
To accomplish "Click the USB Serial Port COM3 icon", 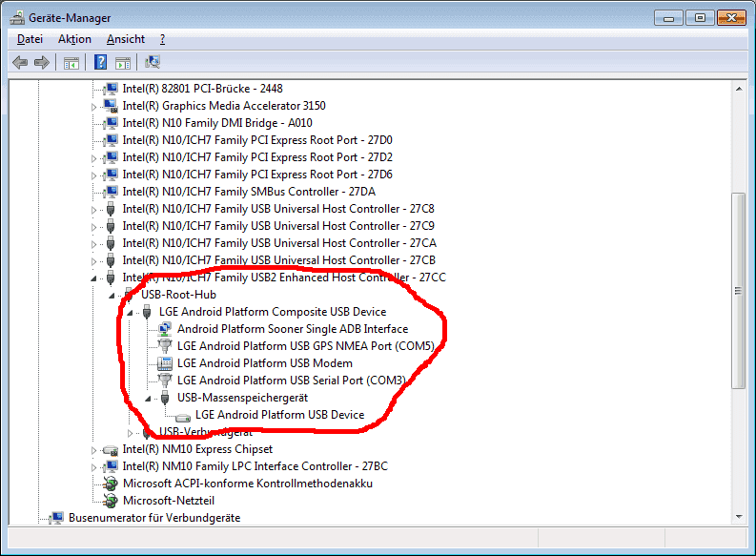I will pyautogui.click(x=165, y=381).
